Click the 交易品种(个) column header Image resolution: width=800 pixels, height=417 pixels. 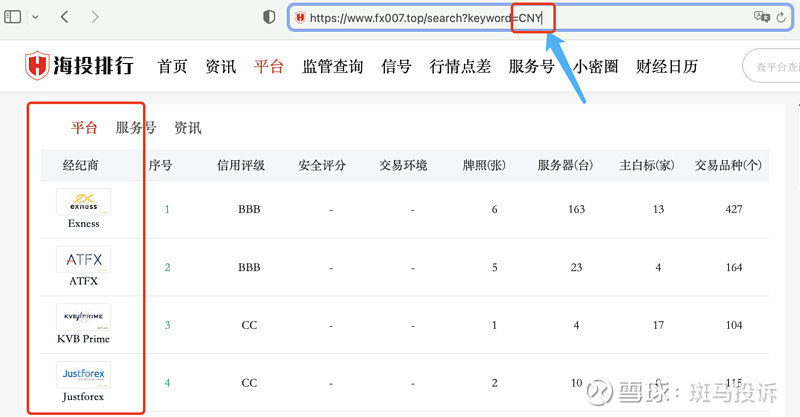click(x=728, y=165)
